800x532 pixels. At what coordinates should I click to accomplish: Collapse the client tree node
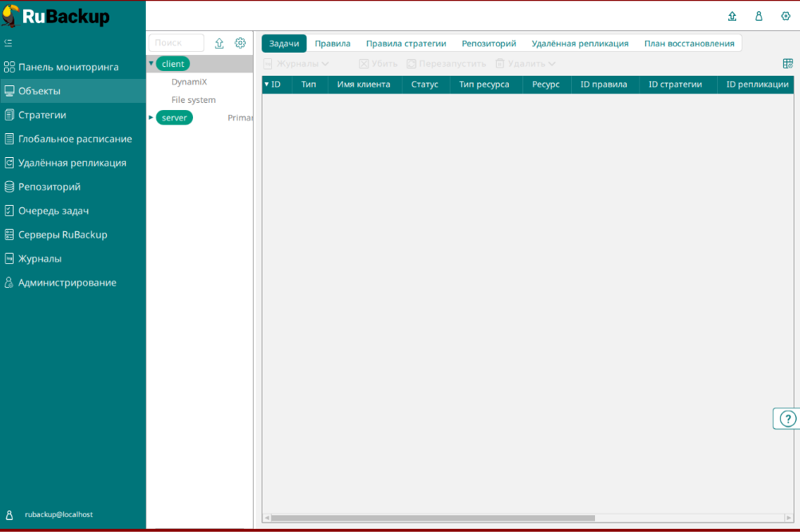click(x=152, y=63)
